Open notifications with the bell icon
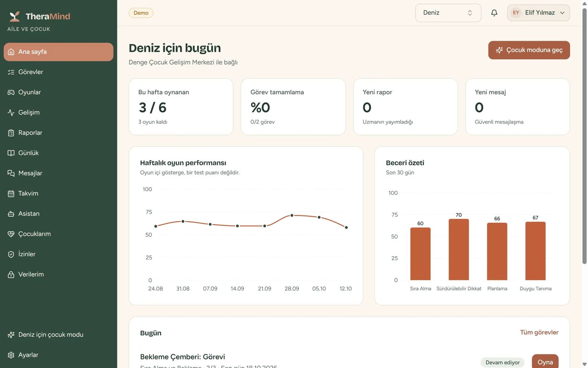 coord(494,13)
